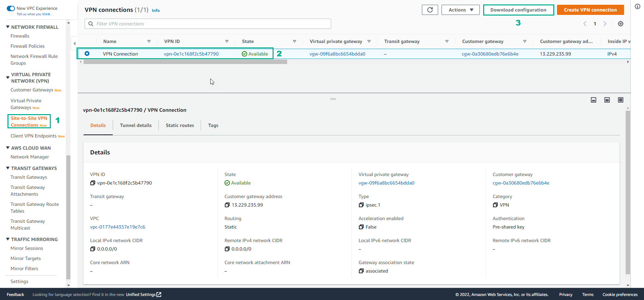644x300 pixels.
Task: Click the Info link beside title
Action: pyautogui.click(x=156, y=10)
